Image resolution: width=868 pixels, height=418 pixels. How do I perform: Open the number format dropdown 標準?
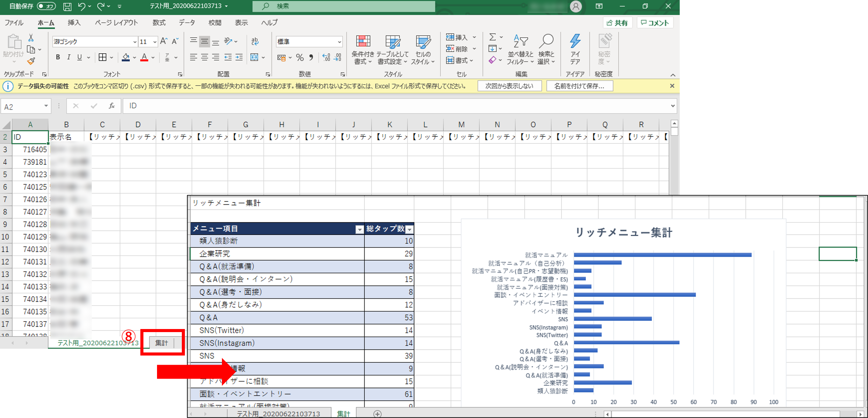tap(339, 42)
